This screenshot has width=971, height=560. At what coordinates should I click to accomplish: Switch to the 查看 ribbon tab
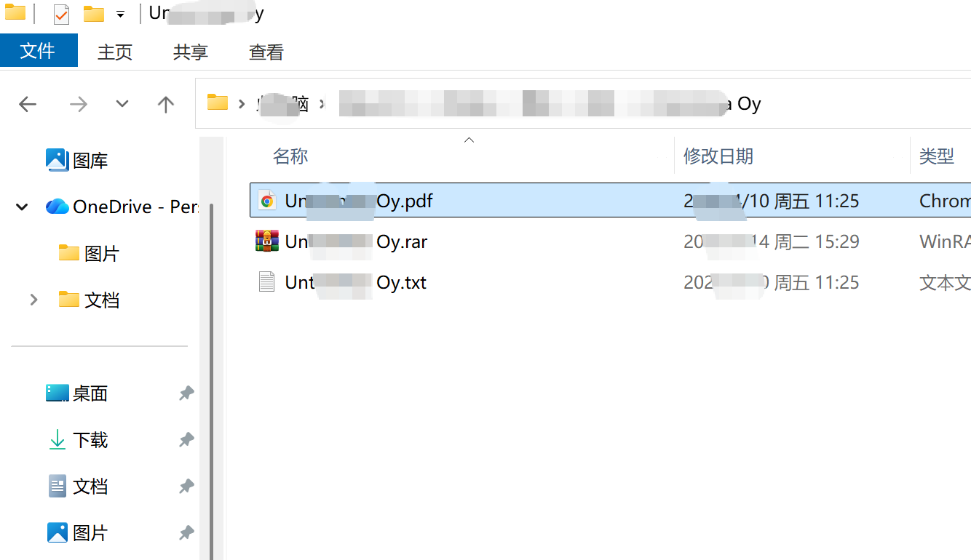[x=266, y=52]
